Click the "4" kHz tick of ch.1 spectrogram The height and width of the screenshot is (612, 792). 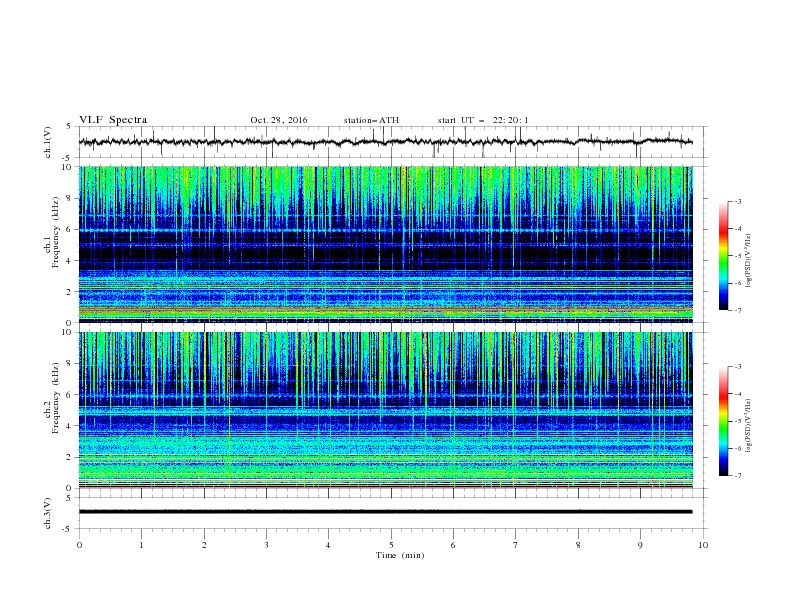[70, 261]
